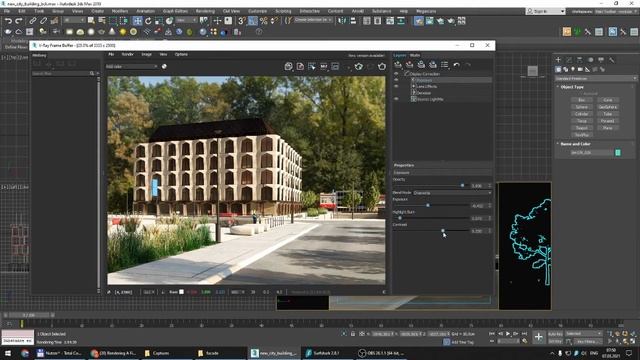Viewport: 640px width, 360px height.
Task: Select the Link tool in main toolbar
Action: (33, 21)
